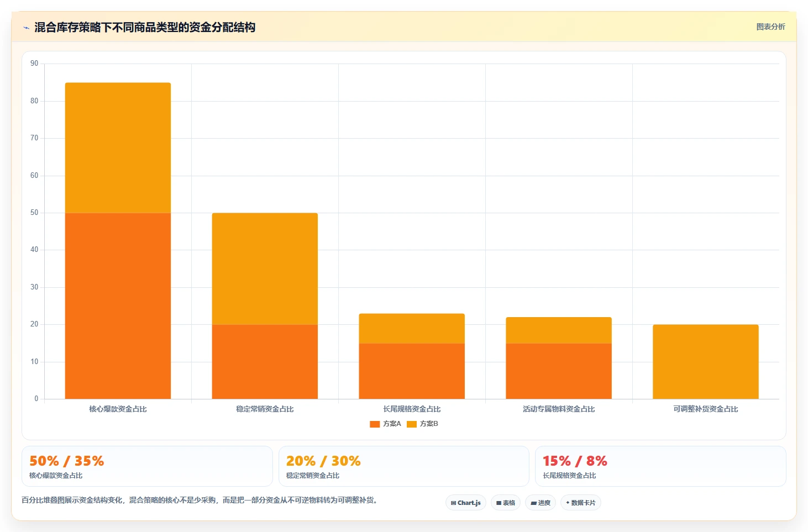Click the 方案B segment of 长尾规格 bar

tap(412, 328)
